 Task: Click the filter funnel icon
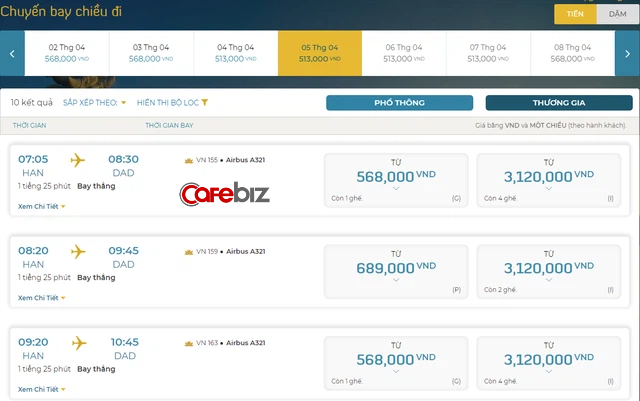(205, 103)
